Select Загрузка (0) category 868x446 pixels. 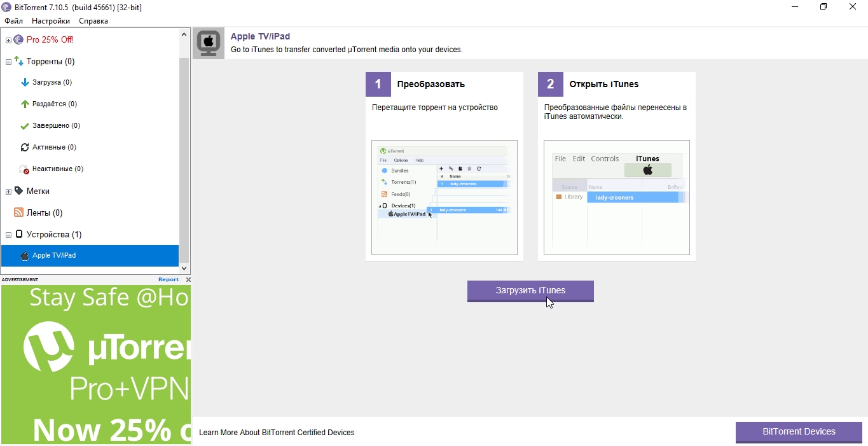(52, 83)
